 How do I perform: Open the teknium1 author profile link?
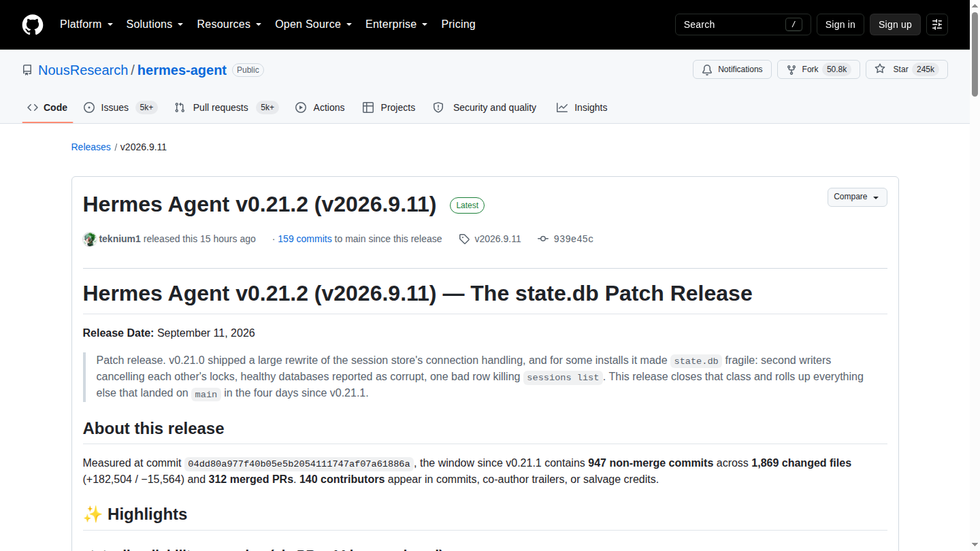(120, 239)
